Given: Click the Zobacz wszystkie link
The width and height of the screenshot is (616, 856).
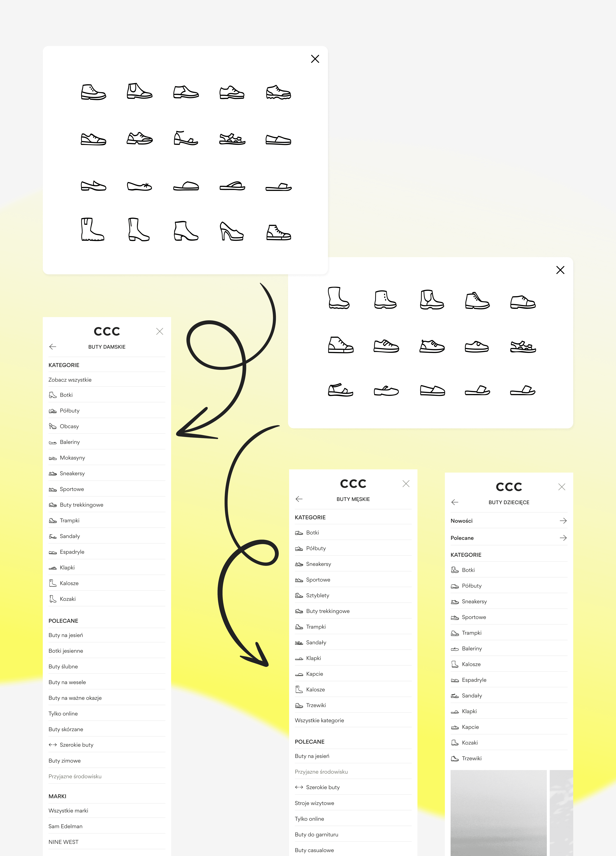Looking at the screenshot, I should pos(70,380).
